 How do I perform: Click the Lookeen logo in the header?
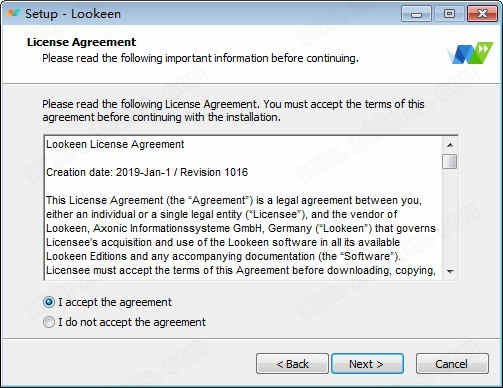tap(470, 53)
